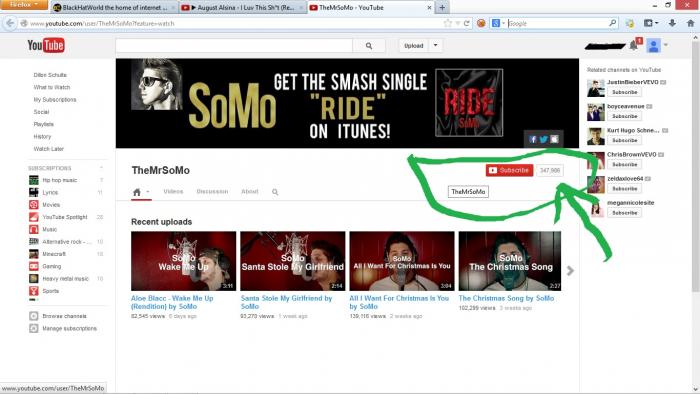Click the YouTube logo
The image size is (700, 394).
tap(46, 45)
